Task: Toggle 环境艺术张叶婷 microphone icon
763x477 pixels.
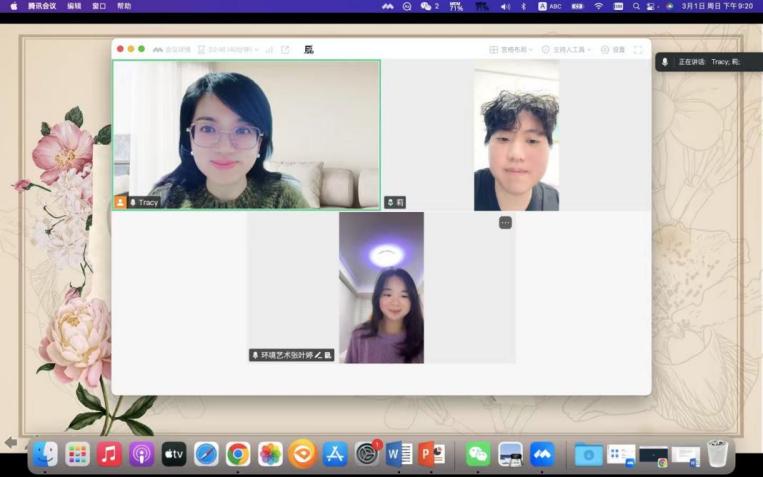Action: [x=255, y=355]
